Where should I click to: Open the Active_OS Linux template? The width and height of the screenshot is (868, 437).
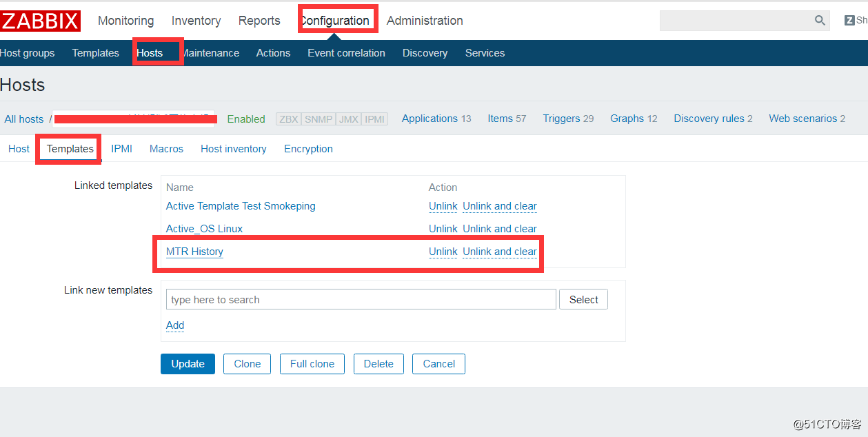point(204,229)
